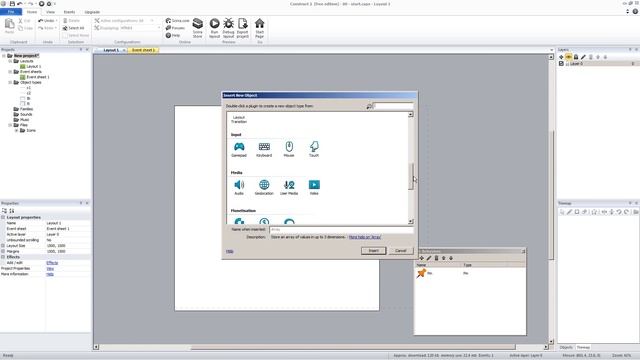Screen dimensions: 640x360
Task: Toggle the highlighted visibility icon in Layers toolbar
Action: pyautogui.click(x=569, y=57)
